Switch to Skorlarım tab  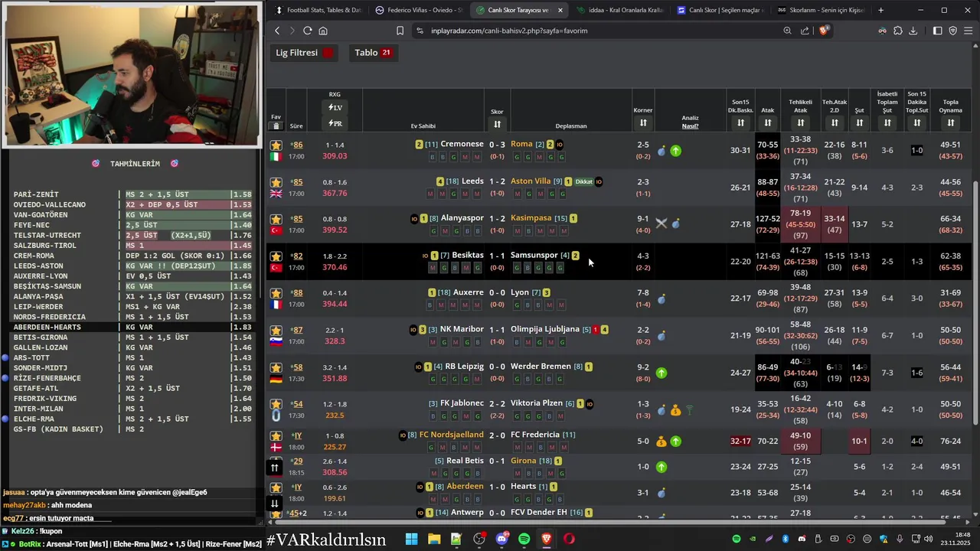(821, 10)
